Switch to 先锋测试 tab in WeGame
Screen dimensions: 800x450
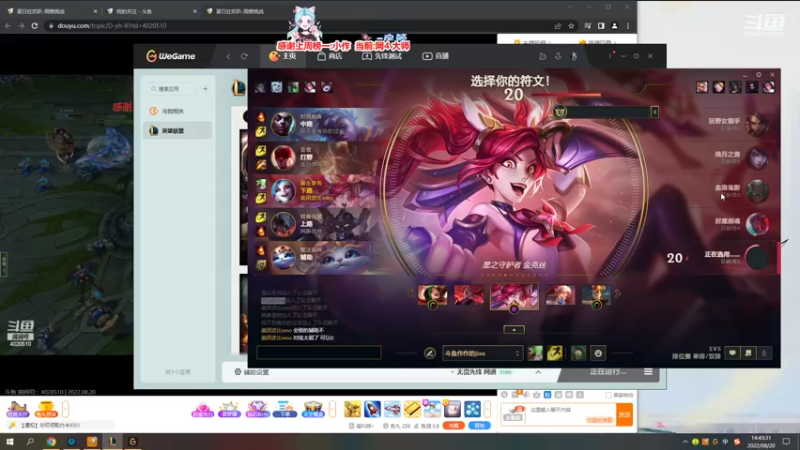[x=382, y=56]
